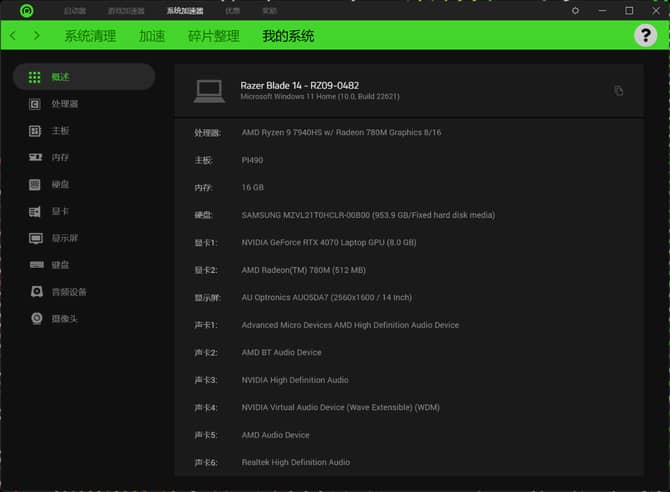Click SAMSUNG MZVL21T0HCLR hard disk value
Screen dimensions: 670x492
(x=368, y=215)
